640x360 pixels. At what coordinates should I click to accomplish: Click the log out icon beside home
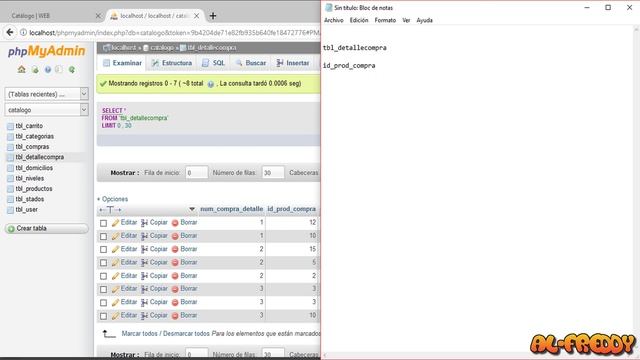click(35, 70)
